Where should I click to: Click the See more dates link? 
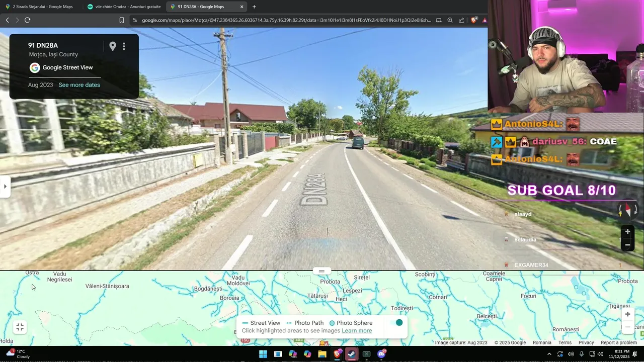(79, 85)
